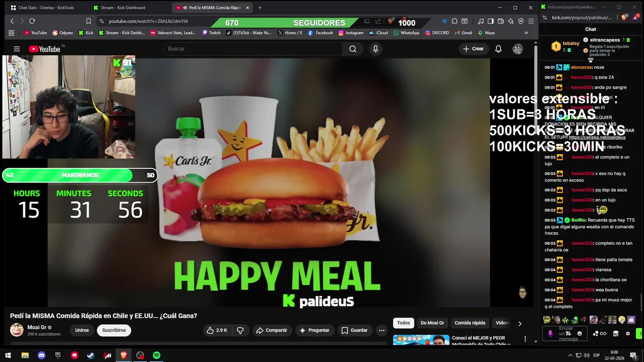Open the video's three-dot more actions

tap(382, 330)
